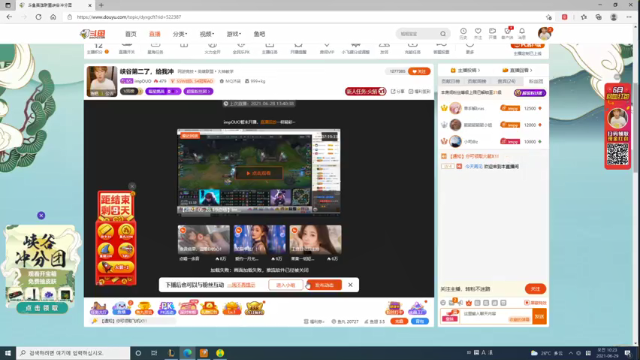
Task: Switch to the 粉丝团 tab
Action: 536,81
